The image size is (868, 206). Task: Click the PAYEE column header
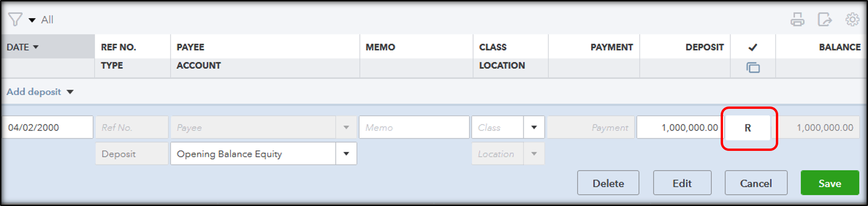click(x=190, y=47)
